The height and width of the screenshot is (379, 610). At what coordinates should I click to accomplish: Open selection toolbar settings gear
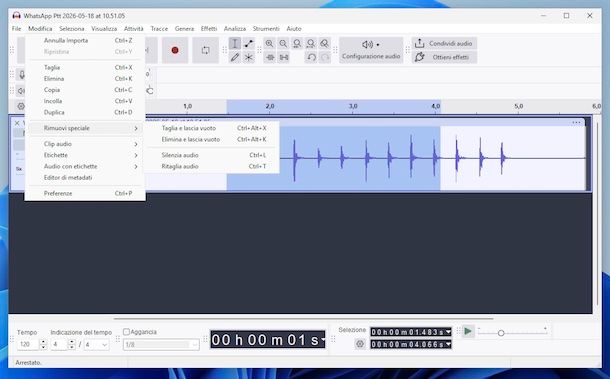click(x=360, y=344)
